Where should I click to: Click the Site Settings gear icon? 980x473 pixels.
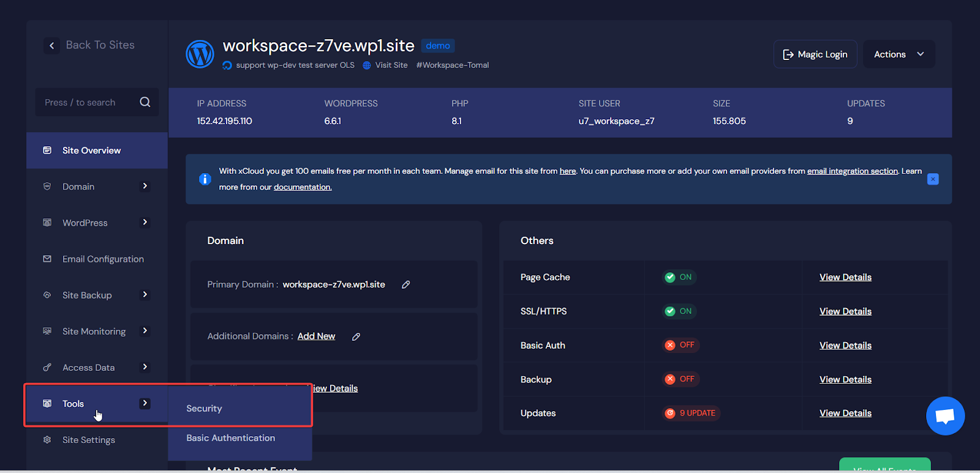coord(47,439)
